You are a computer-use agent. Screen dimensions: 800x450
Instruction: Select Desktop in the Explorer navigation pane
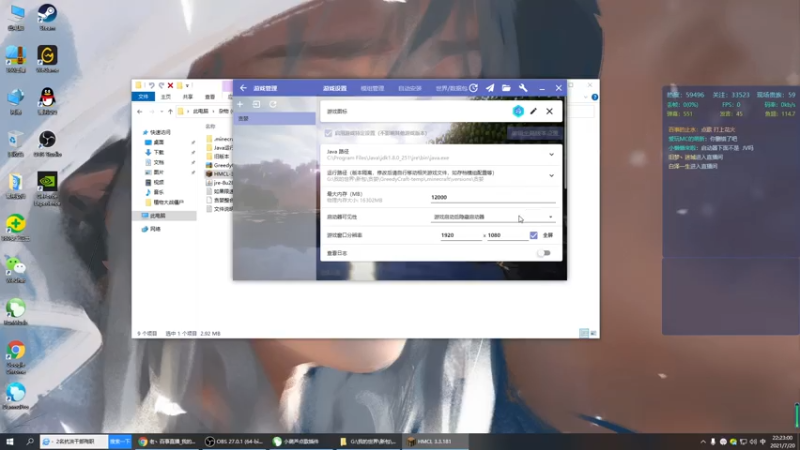155,142
